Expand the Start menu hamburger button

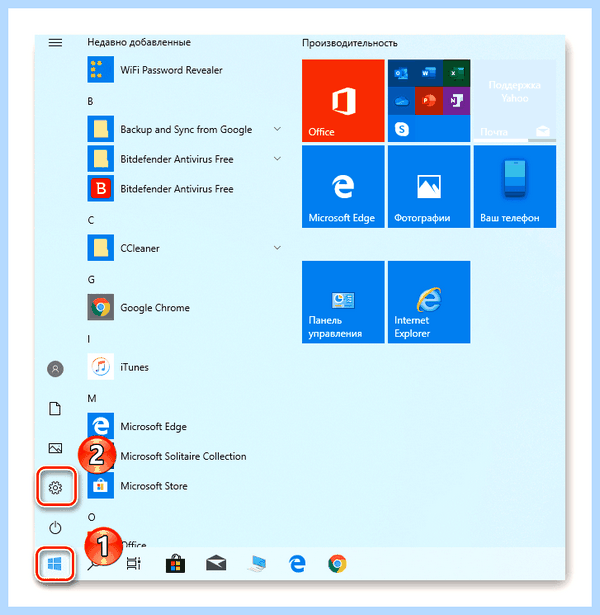point(55,42)
